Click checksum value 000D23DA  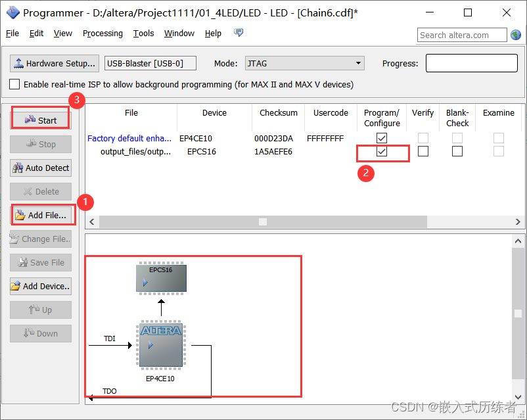click(273, 138)
